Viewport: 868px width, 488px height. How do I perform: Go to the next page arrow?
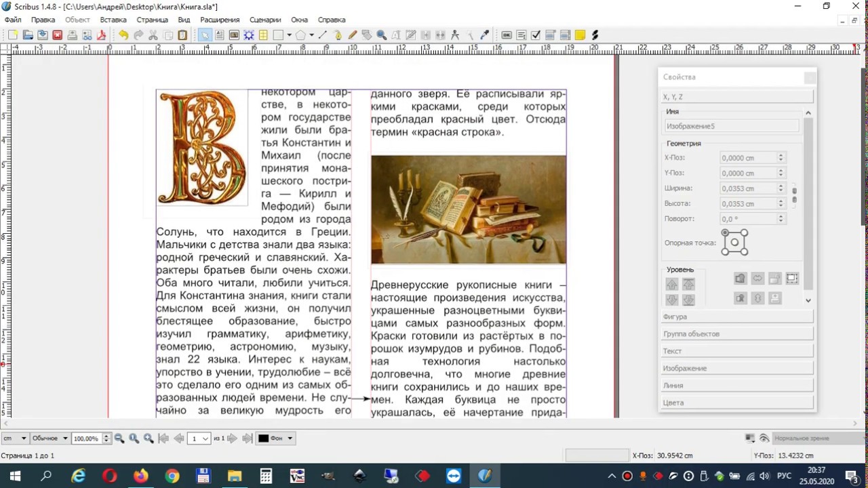click(x=232, y=439)
